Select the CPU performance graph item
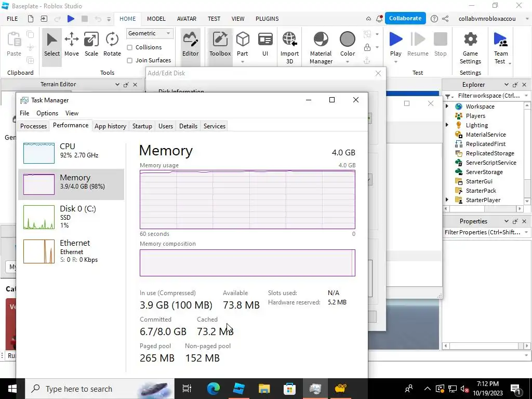 tap(71, 153)
